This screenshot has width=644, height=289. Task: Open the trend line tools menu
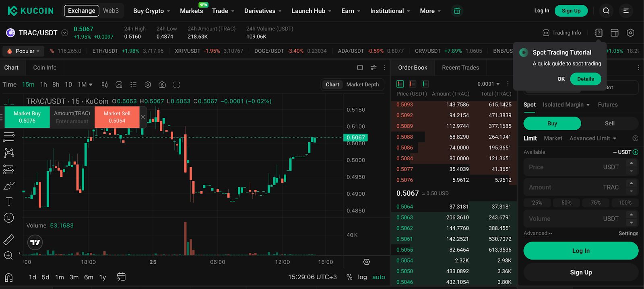(x=9, y=137)
